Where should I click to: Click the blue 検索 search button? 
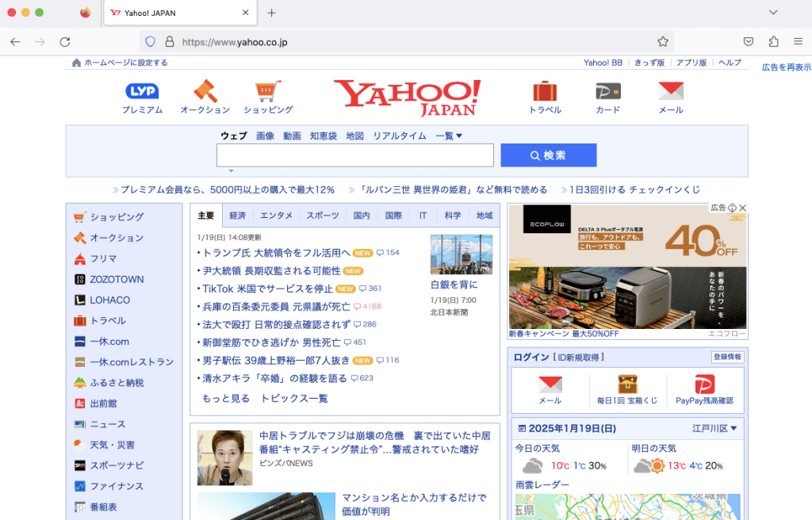click(x=549, y=155)
